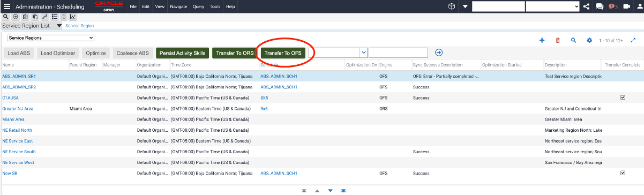
Task: Click the Load Optimizer button
Action: 58,53
